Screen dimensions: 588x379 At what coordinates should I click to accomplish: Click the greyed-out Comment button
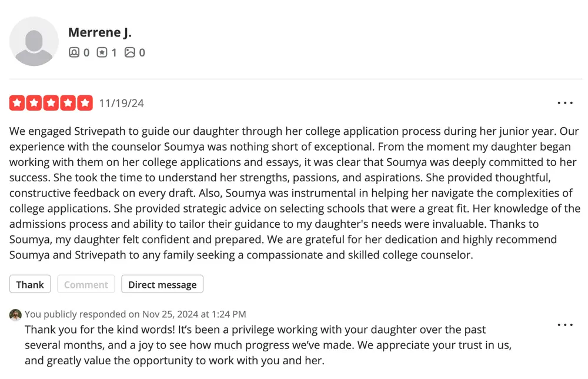pyautogui.click(x=86, y=284)
